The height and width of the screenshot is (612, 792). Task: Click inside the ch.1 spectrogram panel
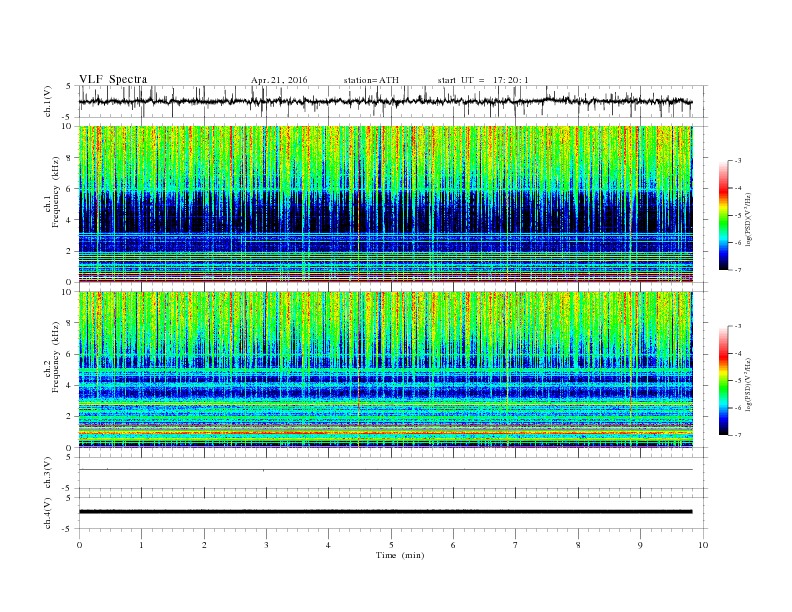click(x=385, y=204)
